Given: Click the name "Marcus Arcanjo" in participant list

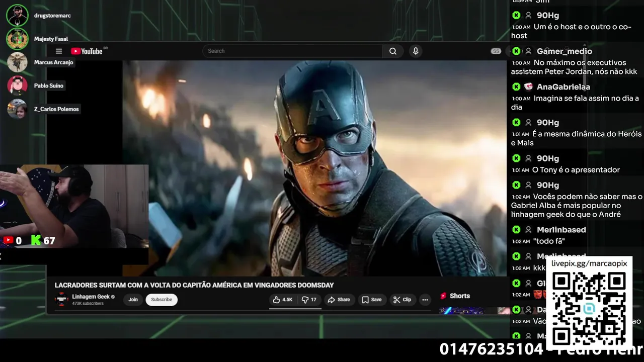Looking at the screenshot, I should 53,62.
